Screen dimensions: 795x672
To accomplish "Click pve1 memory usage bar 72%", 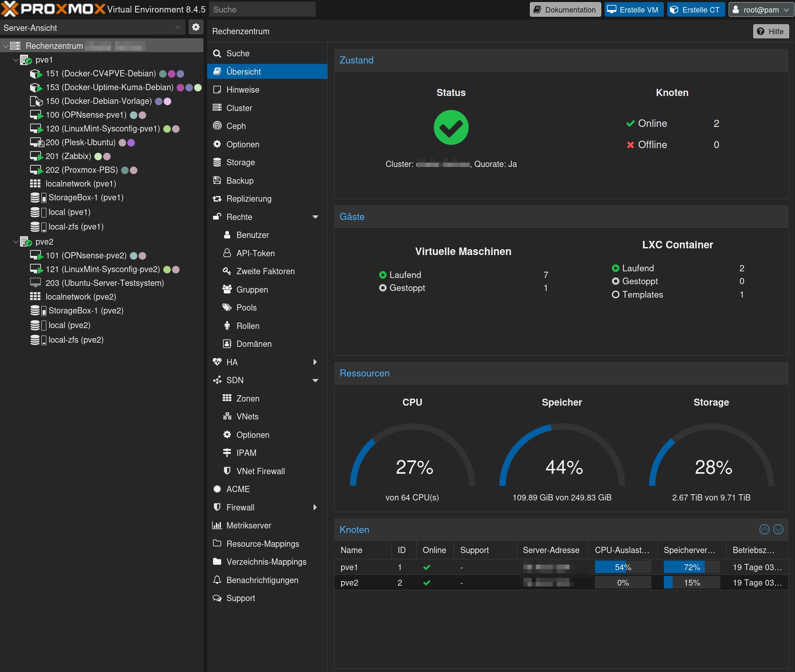I will (x=691, y=567).
